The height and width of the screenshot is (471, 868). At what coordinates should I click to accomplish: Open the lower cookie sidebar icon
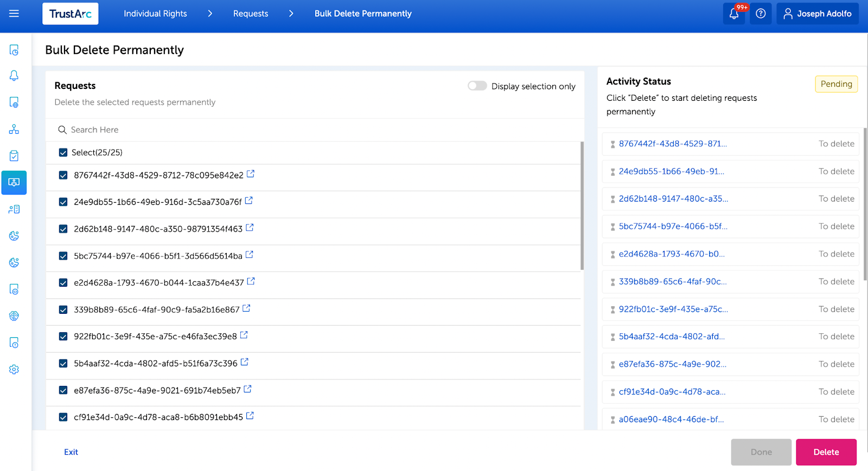[x=14, y=262]
